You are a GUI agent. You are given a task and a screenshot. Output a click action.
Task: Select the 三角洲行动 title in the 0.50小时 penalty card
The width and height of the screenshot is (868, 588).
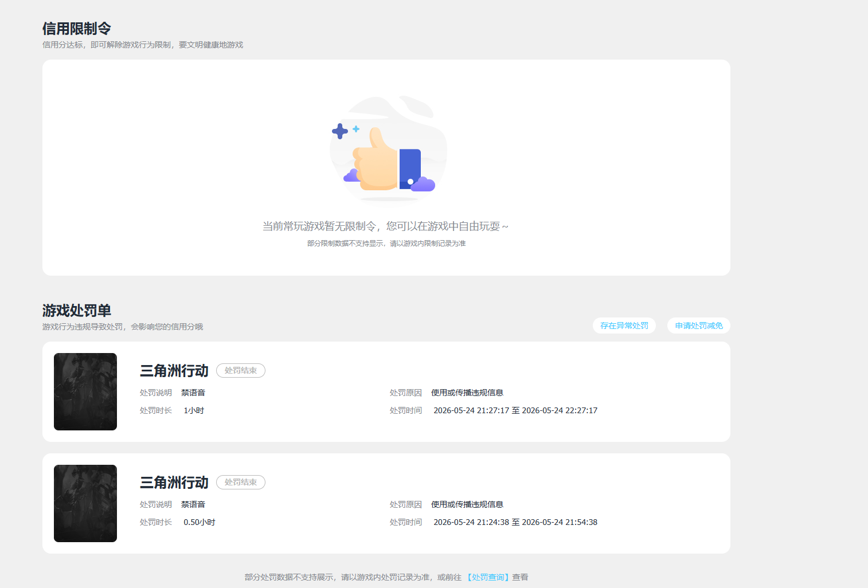point(174,483)
